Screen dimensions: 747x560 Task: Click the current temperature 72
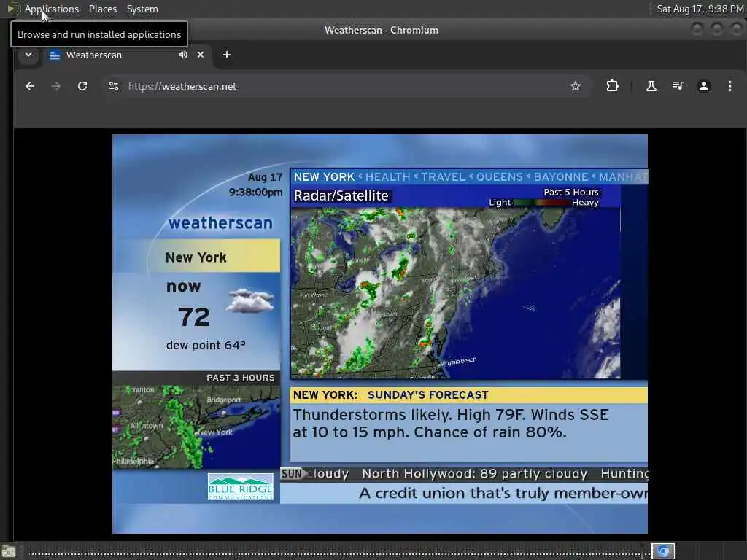tap(194, 316)
